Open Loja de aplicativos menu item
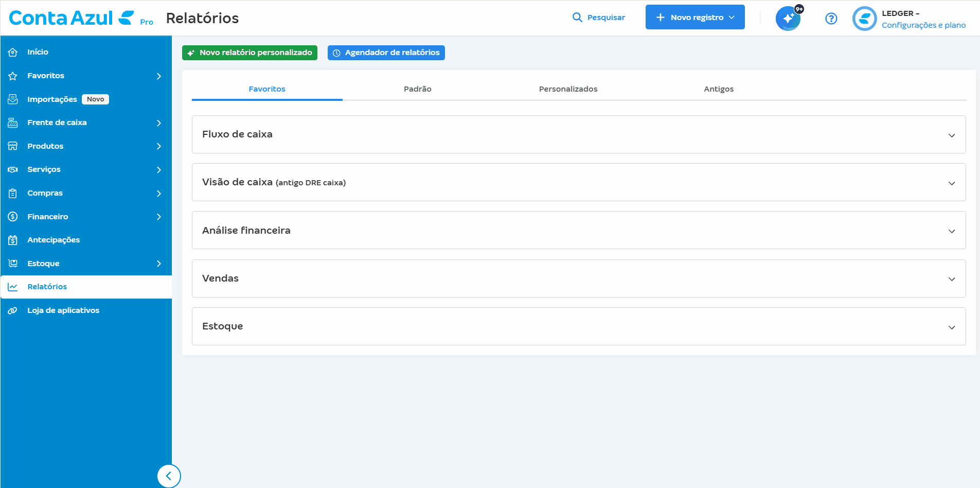This screenshot has width=980, height=488. 86,310
